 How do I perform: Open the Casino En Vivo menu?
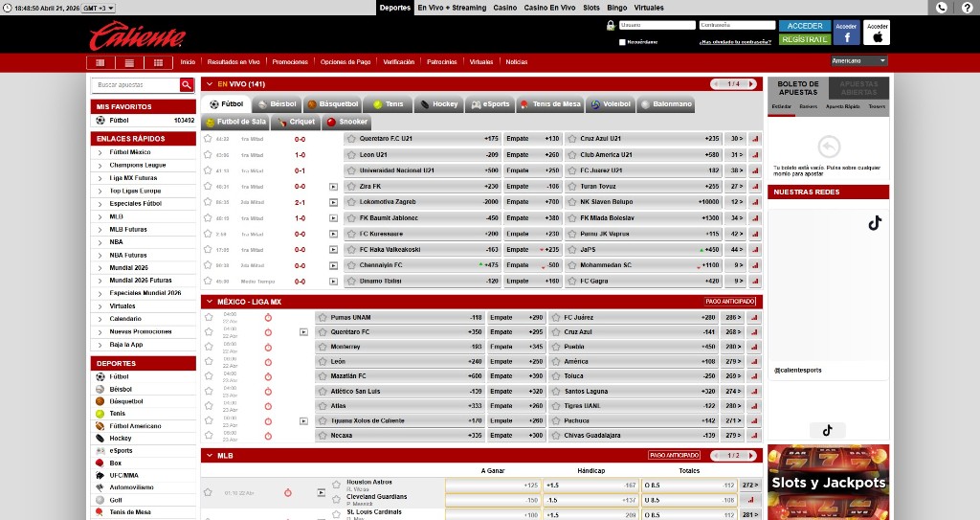(549, 8)
